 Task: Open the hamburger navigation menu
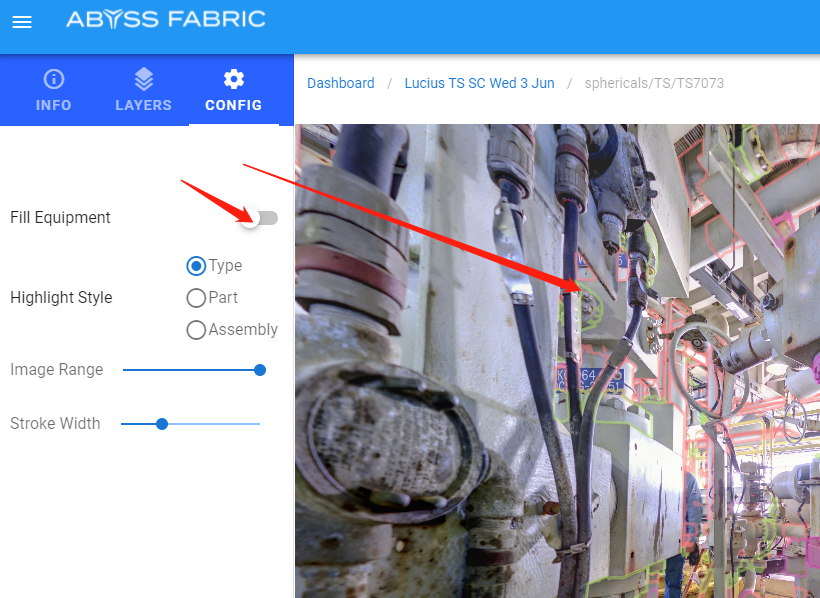[22, 22]
